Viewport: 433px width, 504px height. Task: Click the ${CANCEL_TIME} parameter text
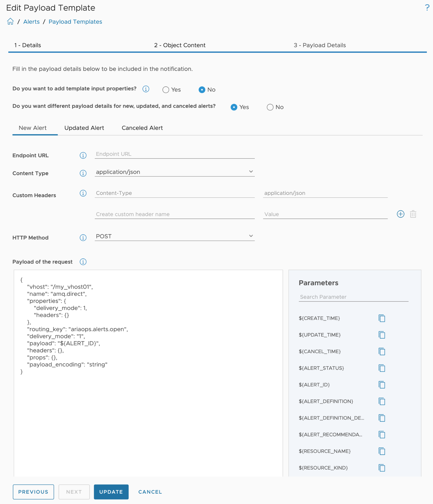coord(320,351)
